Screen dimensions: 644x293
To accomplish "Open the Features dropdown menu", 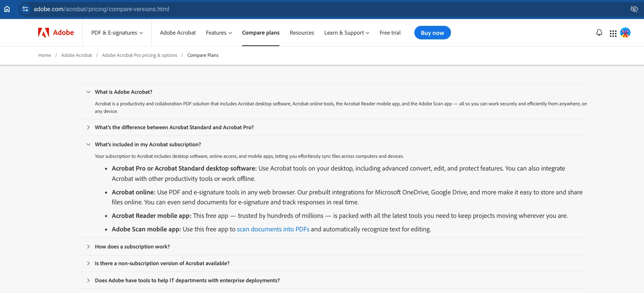I will [x=219, y=33].
